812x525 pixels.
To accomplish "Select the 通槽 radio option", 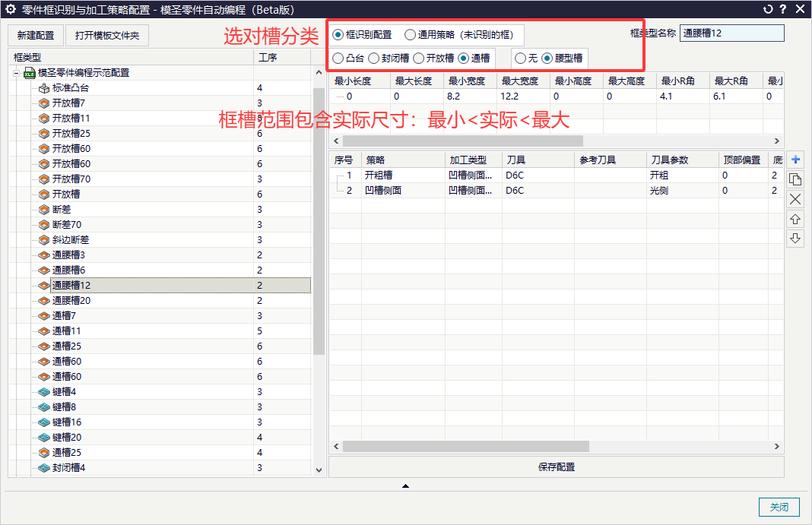I will tap(464, 59).
